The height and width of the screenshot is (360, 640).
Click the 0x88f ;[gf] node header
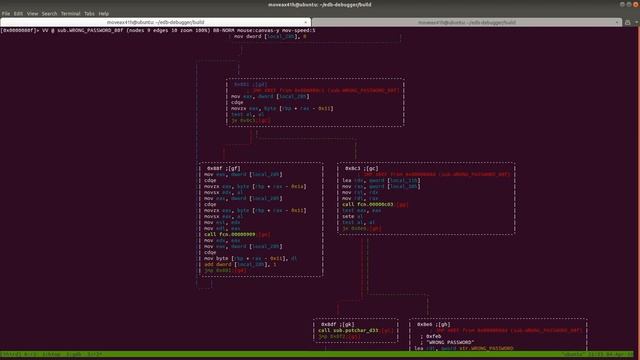[223, 168]
